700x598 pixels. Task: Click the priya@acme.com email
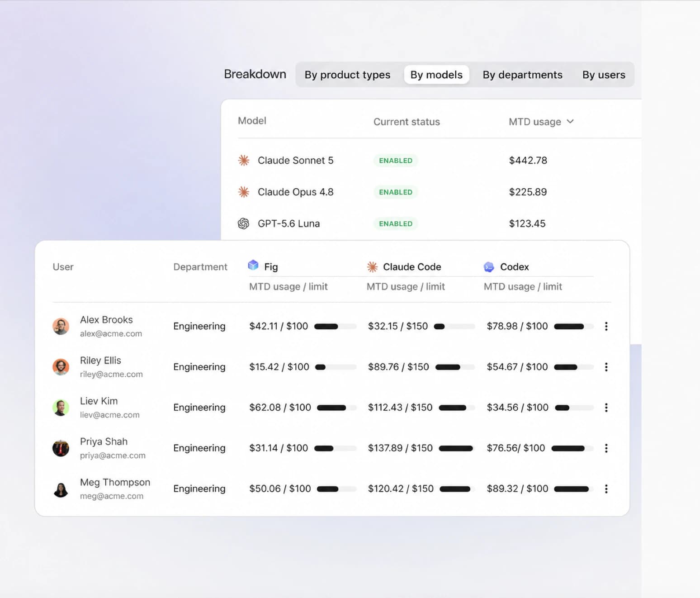pyautogui.click(x=113, y=456)
